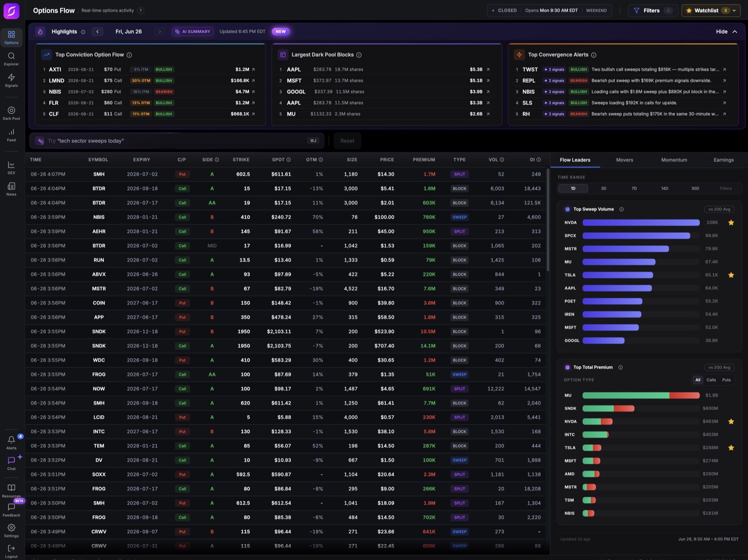Image resolution: width=748 pixels, height=560 pixels.
Task: Filter Top Total Premium by Calls
Action: (711, 380)
